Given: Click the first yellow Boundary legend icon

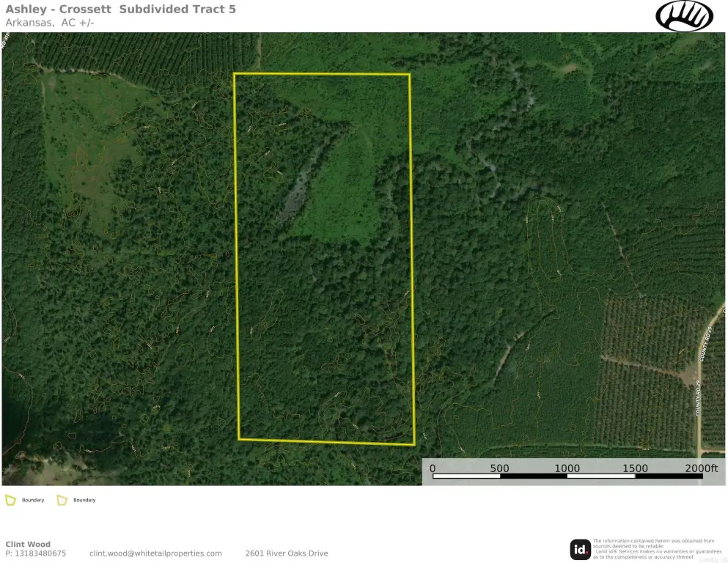Looking at the screenshot, I should click(10, 500).
